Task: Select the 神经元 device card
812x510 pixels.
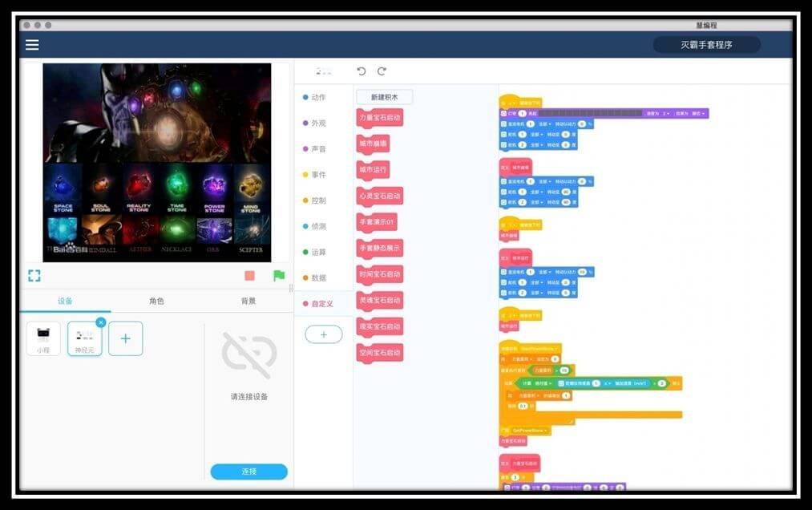Action: (84, 339)
